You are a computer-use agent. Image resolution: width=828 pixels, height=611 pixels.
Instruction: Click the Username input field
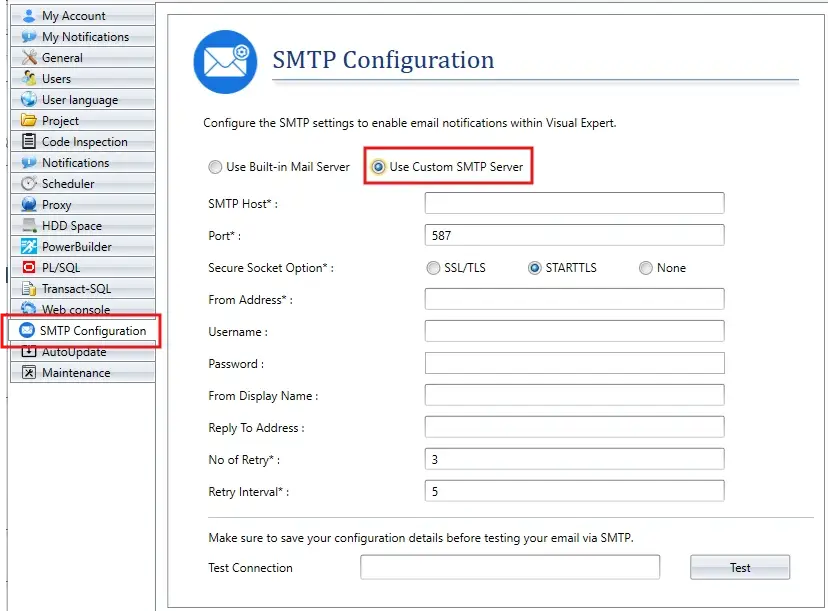pos(575,331)
